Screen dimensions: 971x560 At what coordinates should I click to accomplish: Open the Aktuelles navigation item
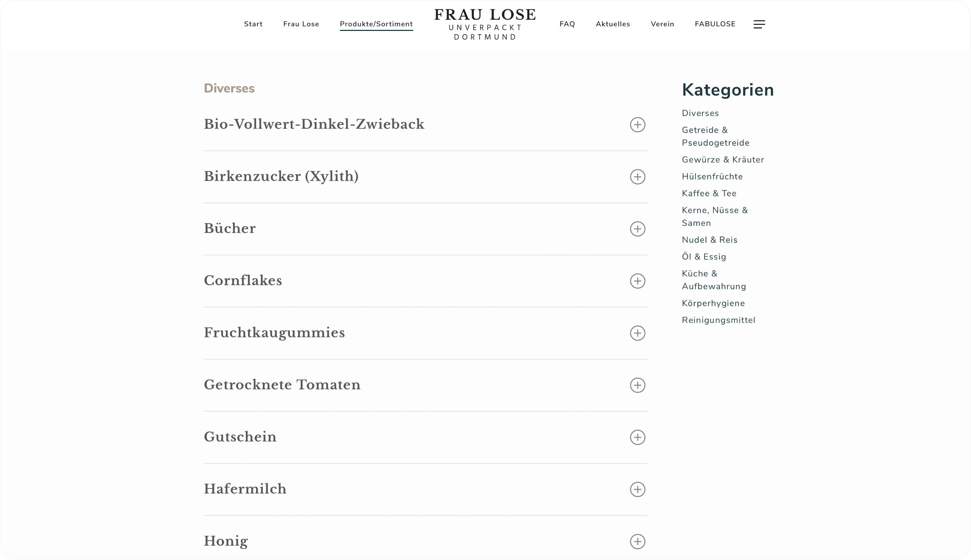pos(612,24)
